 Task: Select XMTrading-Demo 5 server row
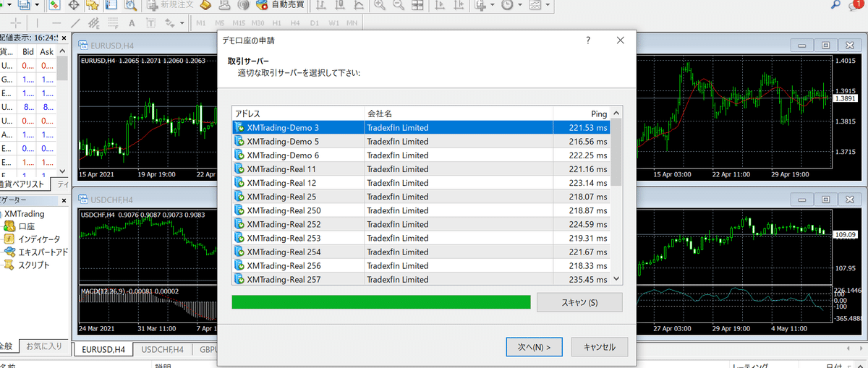pos(422,141)
